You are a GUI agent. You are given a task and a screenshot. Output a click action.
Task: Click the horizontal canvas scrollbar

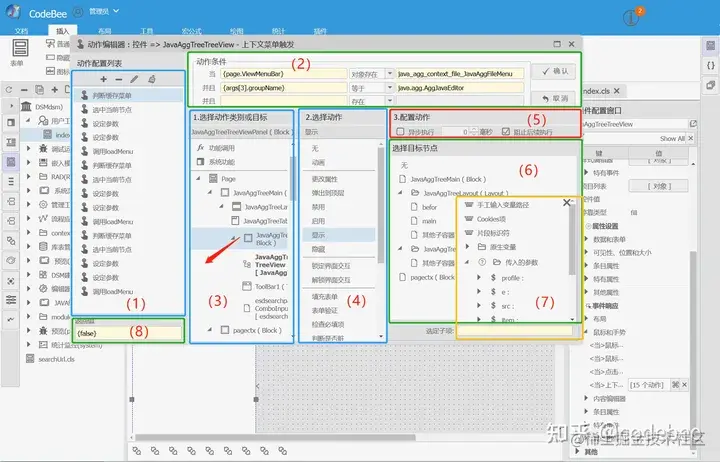[x=276, y=437]
